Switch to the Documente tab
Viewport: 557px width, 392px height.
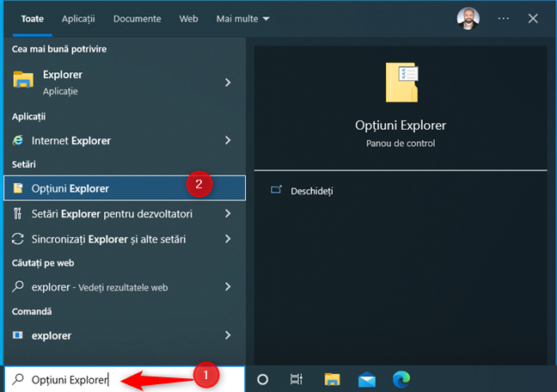tap(138, 18)
